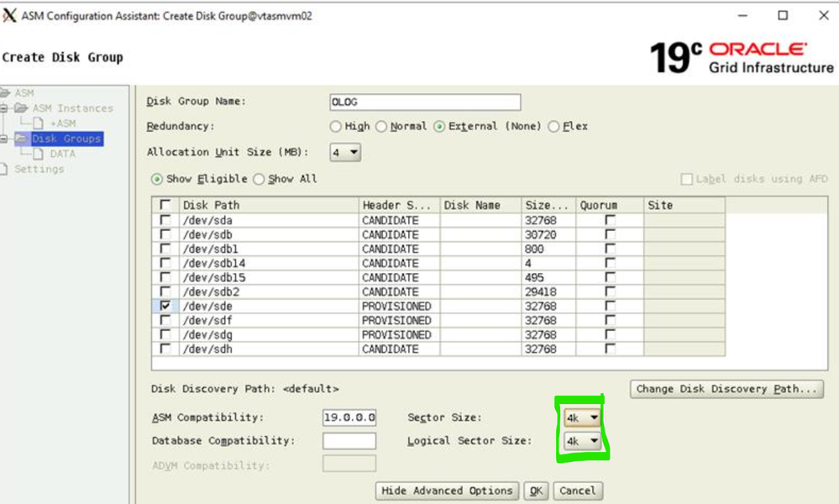Select +ASM instance in tree
Viewport: 839px width, 504px height.
(63, 123)
